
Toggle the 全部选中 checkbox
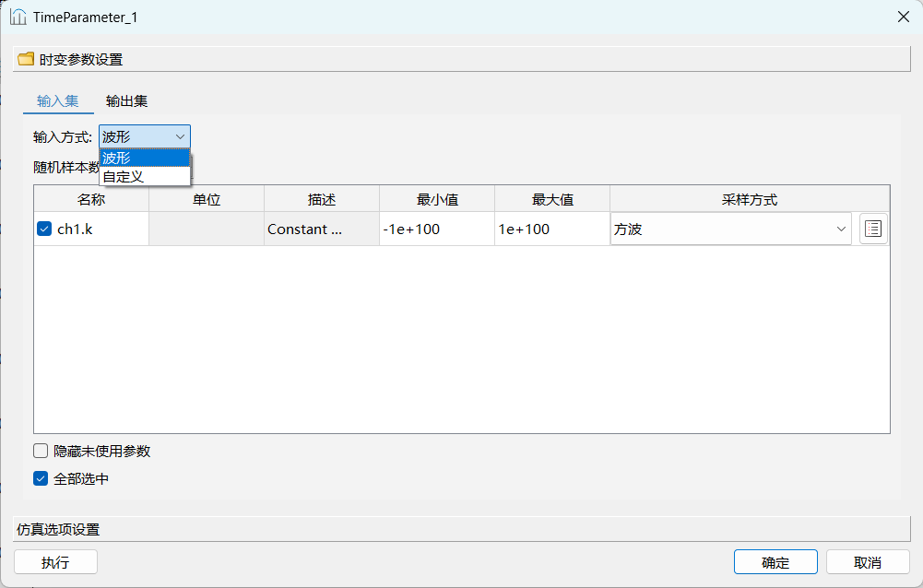pos(41,478)
